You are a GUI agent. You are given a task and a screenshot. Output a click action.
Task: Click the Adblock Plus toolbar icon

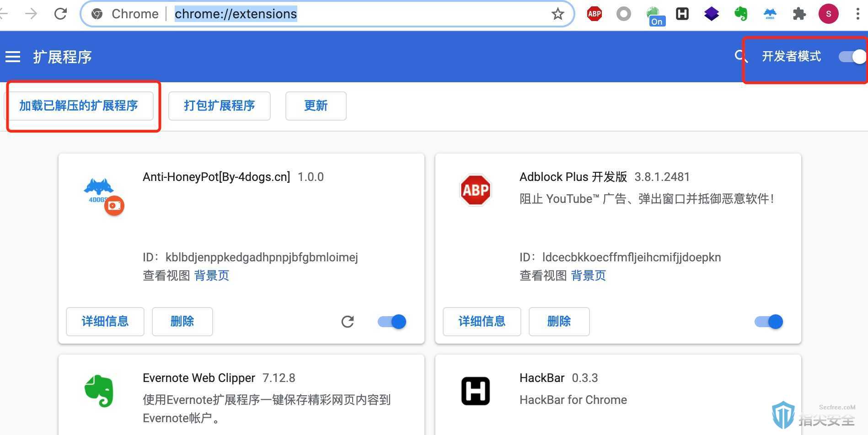pos(595,14)
